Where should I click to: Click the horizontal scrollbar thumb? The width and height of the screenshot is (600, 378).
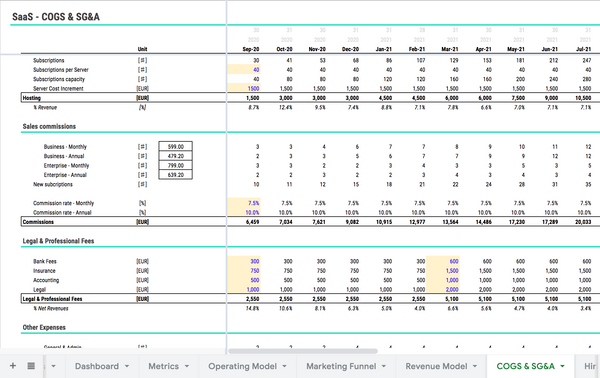point(303,351)
